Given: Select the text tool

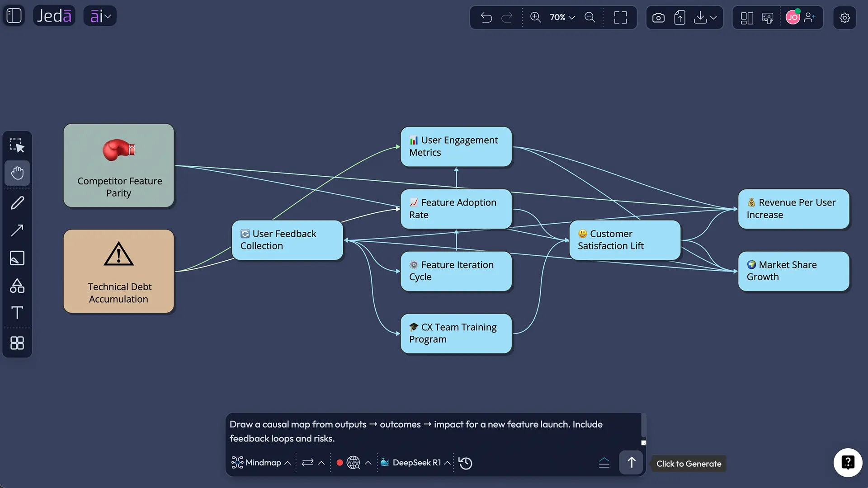Looking at the screenshot, I should (x=17, y=313).
